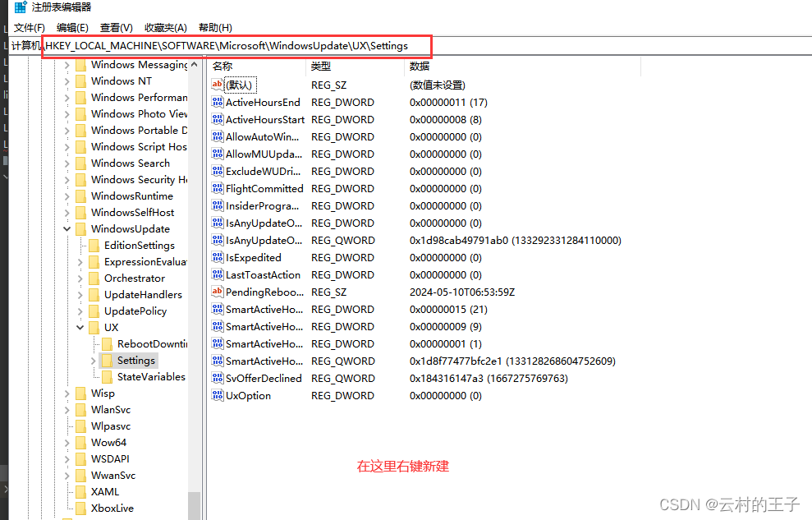Click the Wow64 folder icon
Viewport: 812px width, 520px height.
click(x=80, y=443)
